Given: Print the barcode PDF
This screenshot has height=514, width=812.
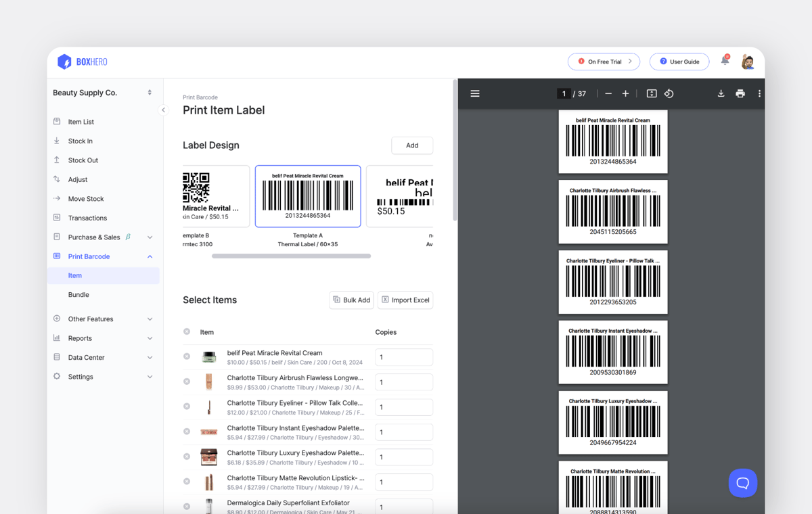Looking at the screenshot, I should pos(740,93).
